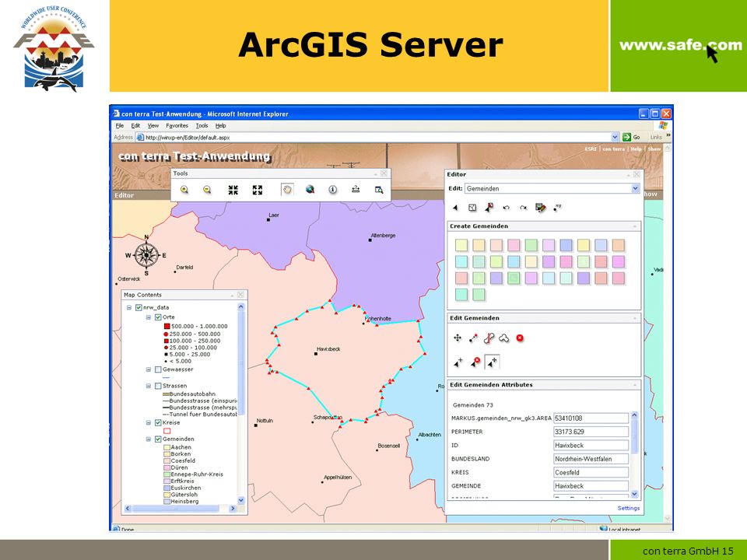The width and height of the screenshot is (747, 560).
Task: Select the Zoom Out tool
Action: coord(207,190)
